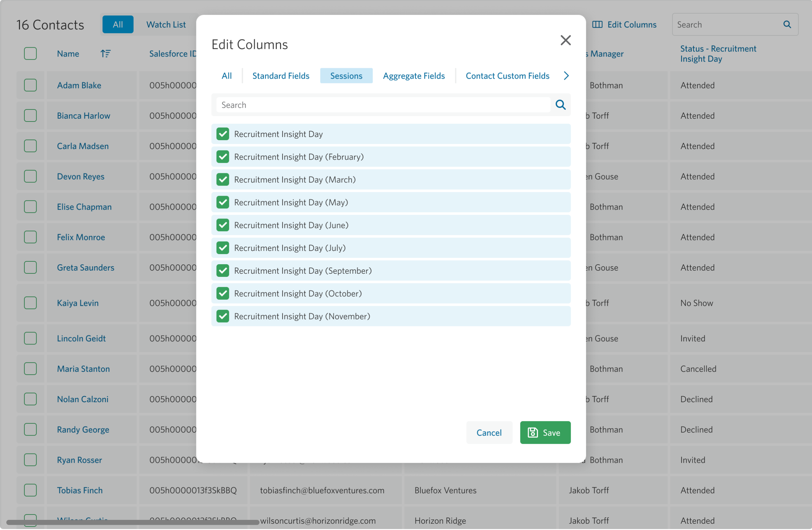Click the sort icon next to Name

tap(106, 54)
